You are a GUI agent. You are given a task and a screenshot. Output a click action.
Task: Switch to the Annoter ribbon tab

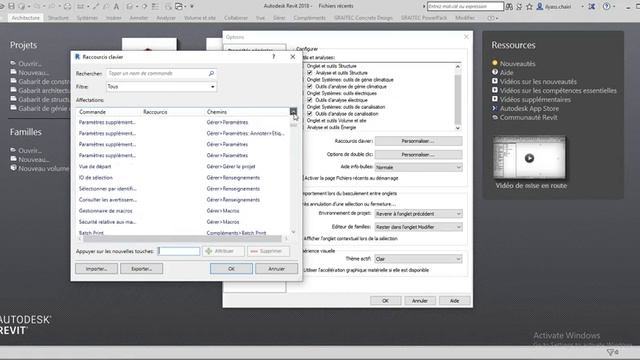click(139, 18)
